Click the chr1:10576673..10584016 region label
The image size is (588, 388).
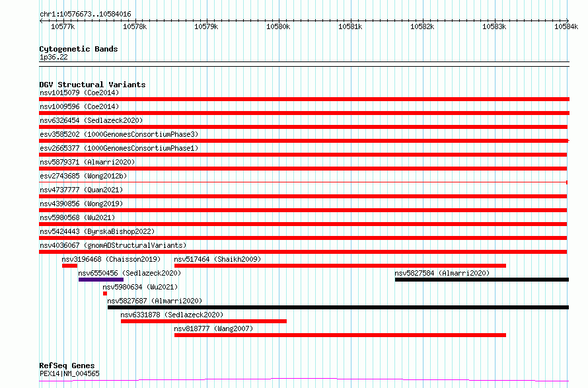click(85, 15)
